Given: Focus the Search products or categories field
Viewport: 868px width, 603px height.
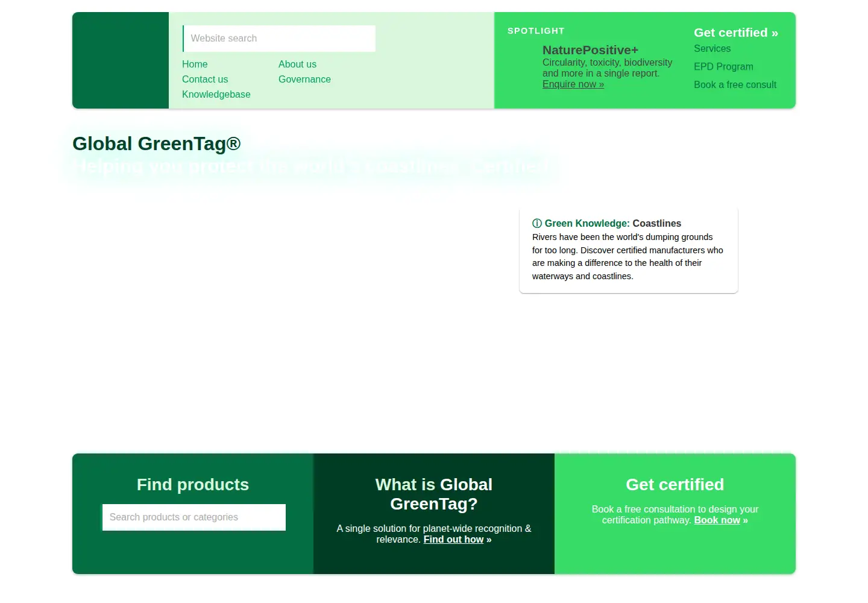Looking at the screenshot, I should pyautogui.click(x=193, y=517).
